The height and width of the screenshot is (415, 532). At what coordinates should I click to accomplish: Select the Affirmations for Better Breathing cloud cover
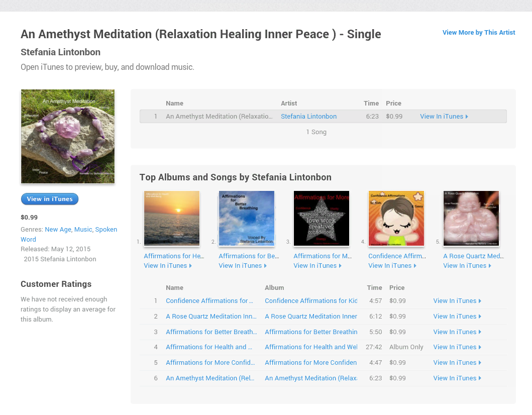[247, 219]
